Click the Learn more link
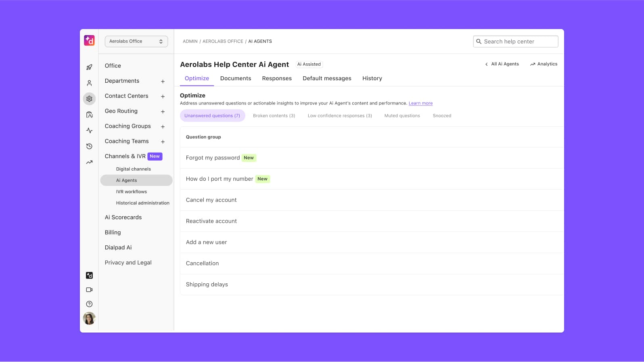Screen dimensions: 644x362 click(x=420, y=103)
